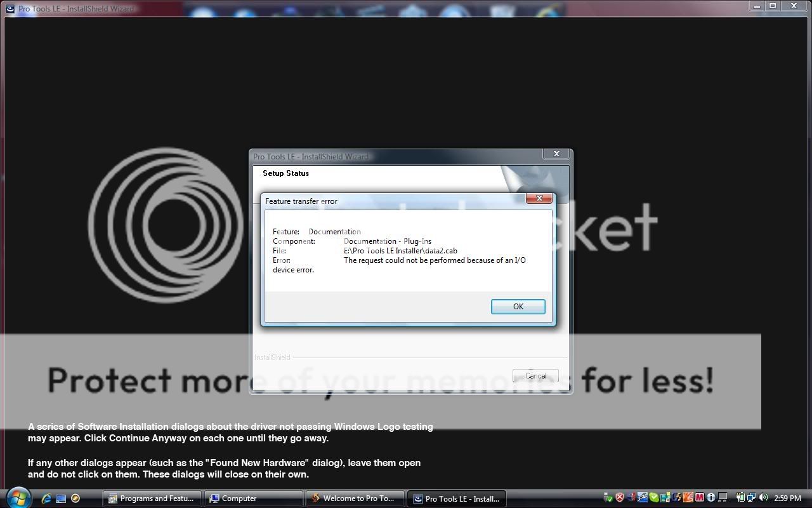Close the InstallShield Wizard Setup Status window
Screen dimensions: 812x508
556,154
